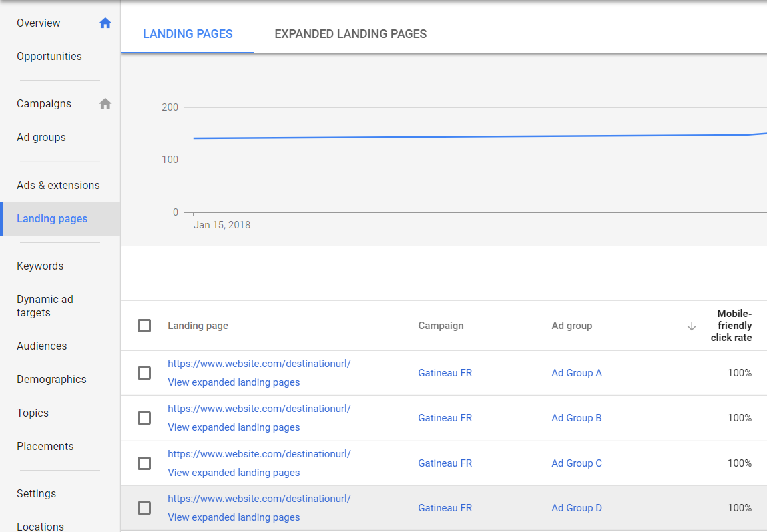This screenshot has height=532, width=767.
Task: Open Overview in the sidebar
Action: click(39, 23)
